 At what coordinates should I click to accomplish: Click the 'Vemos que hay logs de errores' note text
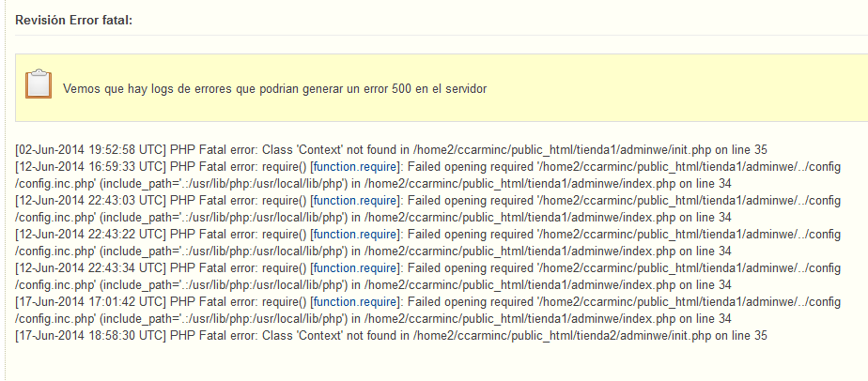point(275,89)
